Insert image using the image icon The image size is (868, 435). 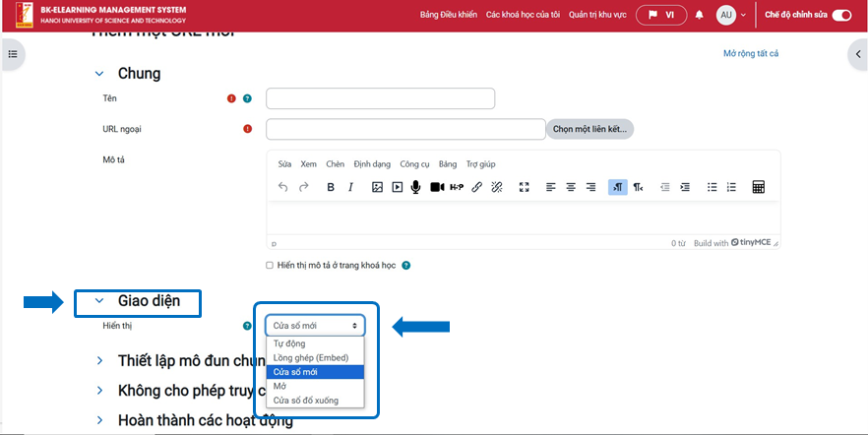377,187
